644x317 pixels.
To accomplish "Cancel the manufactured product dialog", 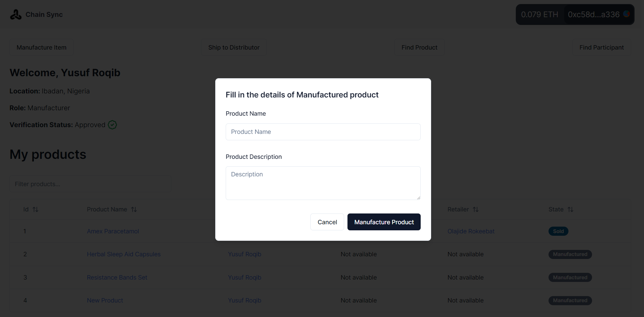I will pyautogui.click(x=327, y=222).
